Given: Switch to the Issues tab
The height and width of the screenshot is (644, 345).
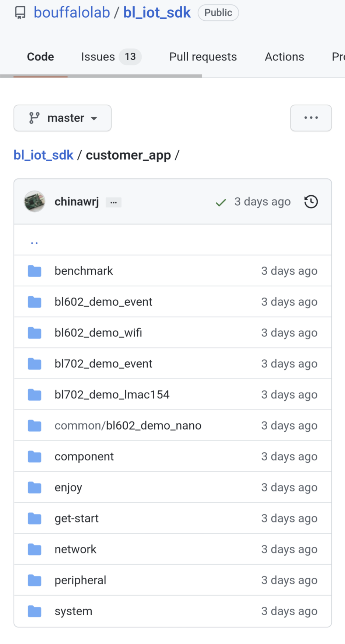Looking at the screenshot, I should pyautogui.click(x=110, y=57).
